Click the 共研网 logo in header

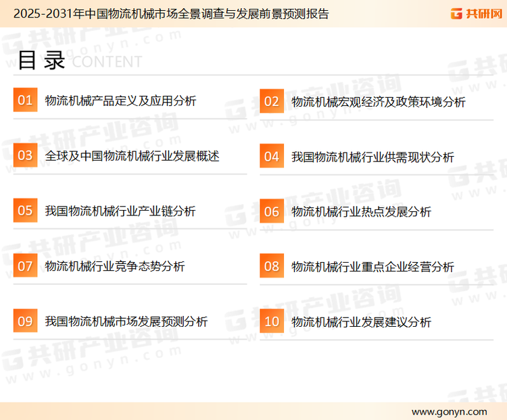point(477,14)
